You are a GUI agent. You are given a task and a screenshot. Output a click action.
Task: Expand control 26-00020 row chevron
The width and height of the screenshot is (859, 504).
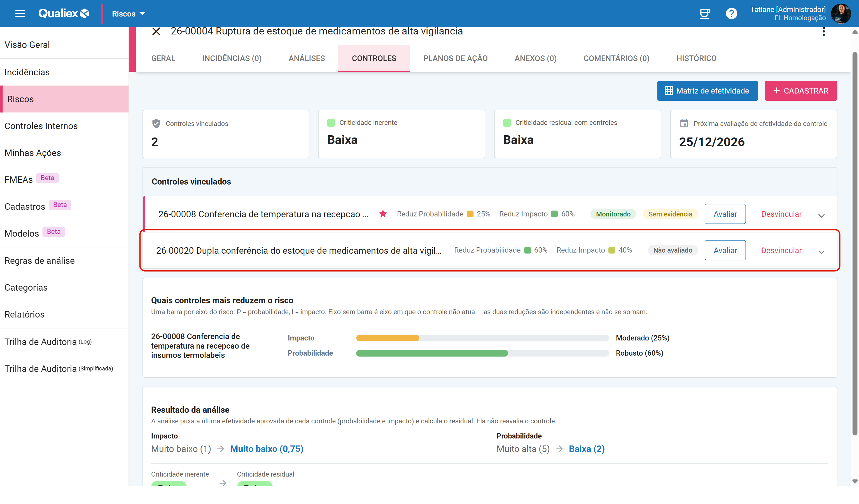821,252
